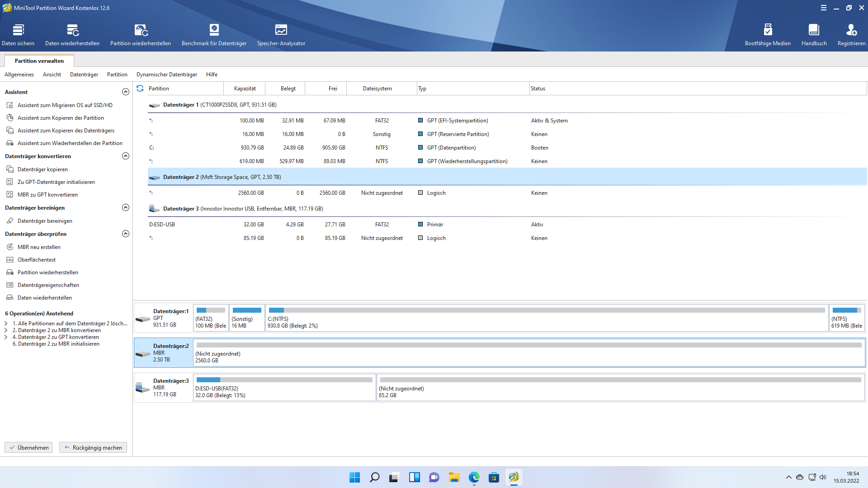Refresh the partition list
Image resolution: width=868 pixels, height=488 pixels.
(x=140, y=89)
